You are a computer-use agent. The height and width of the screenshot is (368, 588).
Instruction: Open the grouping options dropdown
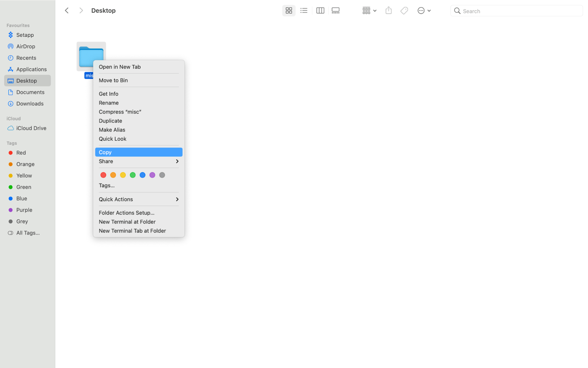coord(369,10)
